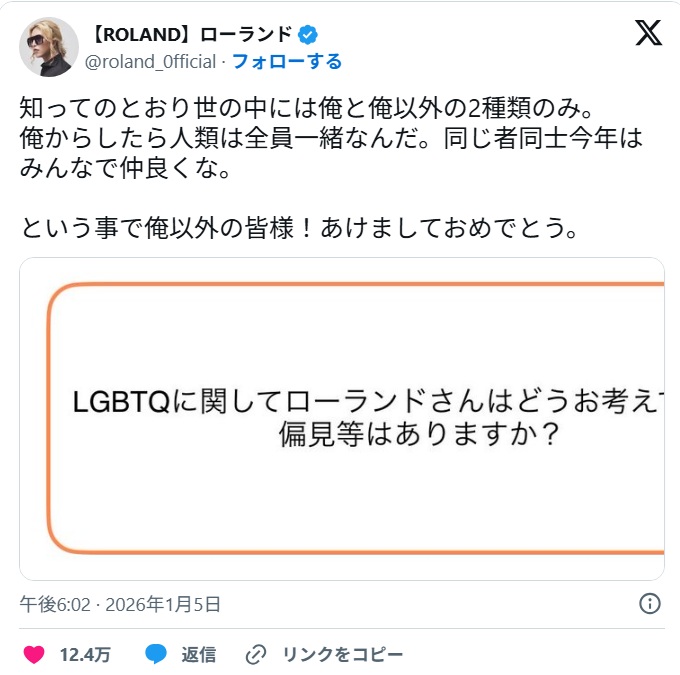This screenshot has width=680, height=675.
Task: Click the みんなで仲良くな tweet line
Action: [125, 168]
